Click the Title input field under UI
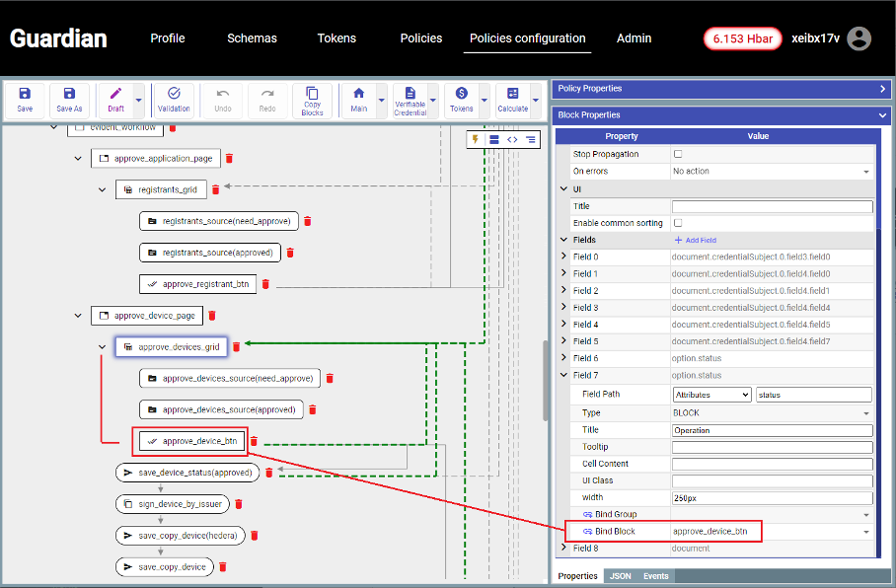 pos(772,207)
